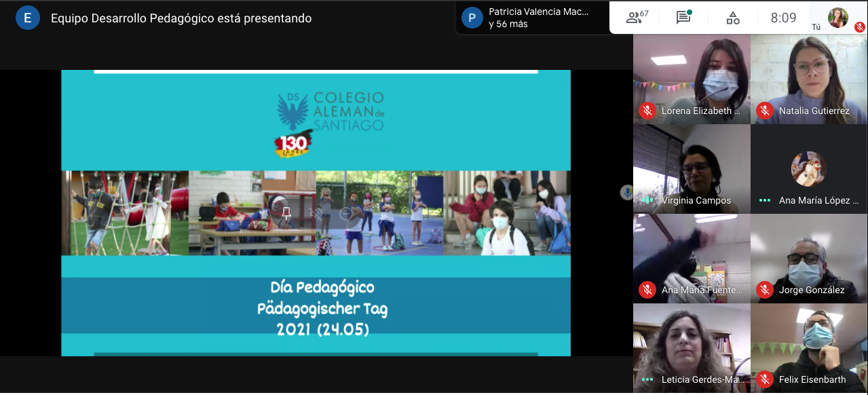Select Virginia Campos's video tile
Image resolution: width=868 pixels, height=395 pixels.
pyautogui.click(x=692, y=169)
